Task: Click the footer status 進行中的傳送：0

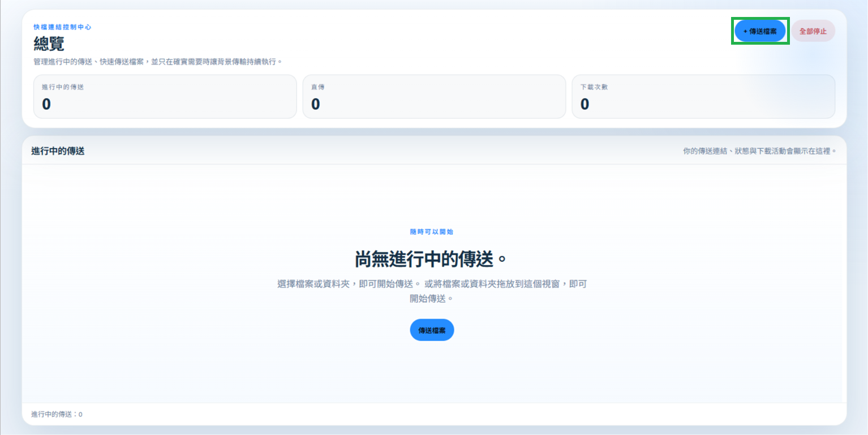Action: 57,414
